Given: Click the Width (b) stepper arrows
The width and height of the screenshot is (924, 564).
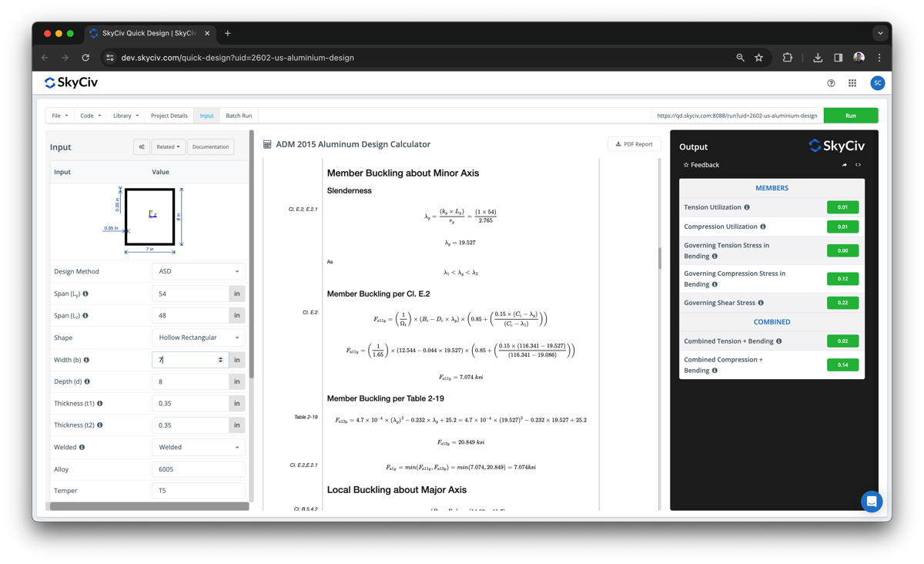Looking at the screenshot, I should tap(221, 360).
